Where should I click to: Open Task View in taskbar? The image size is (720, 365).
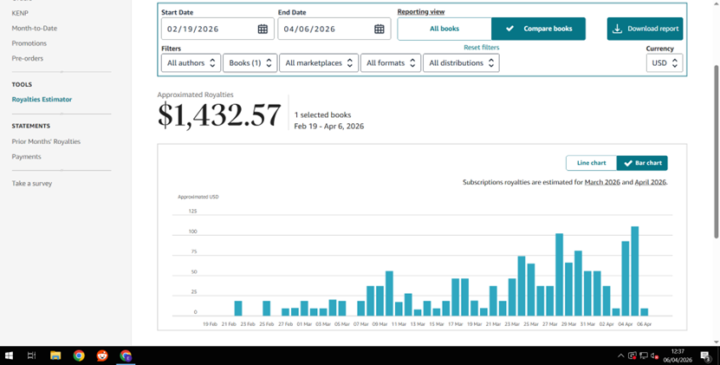pyautogui.click(x=32, y=356)
